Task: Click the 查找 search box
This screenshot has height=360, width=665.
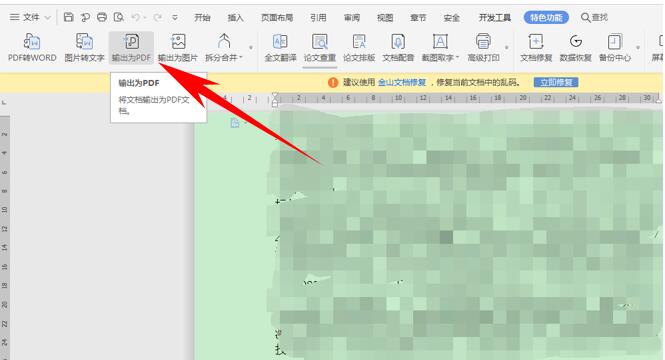Action: click(x=595, y=17)
